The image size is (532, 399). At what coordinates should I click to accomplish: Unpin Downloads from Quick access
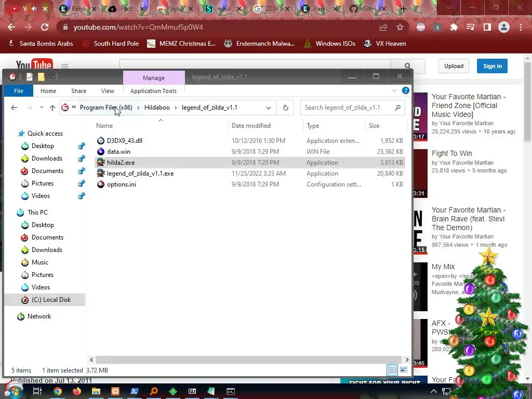point(82,158)
